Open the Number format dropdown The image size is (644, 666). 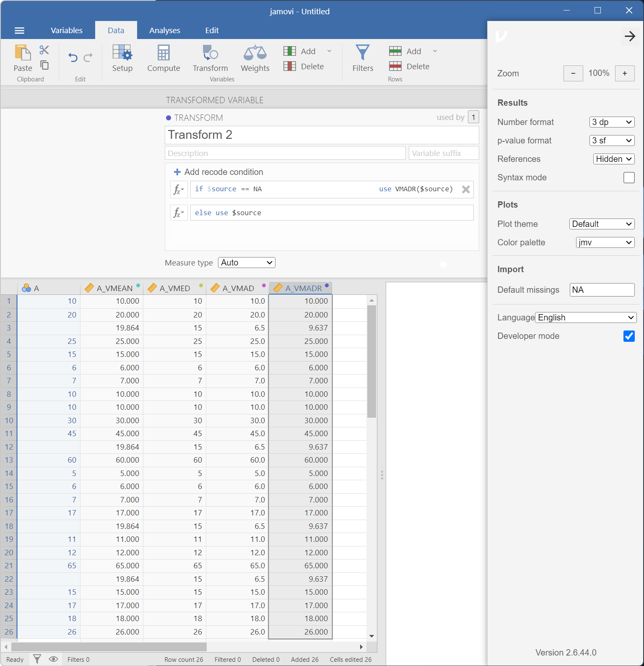pos(612,122)
